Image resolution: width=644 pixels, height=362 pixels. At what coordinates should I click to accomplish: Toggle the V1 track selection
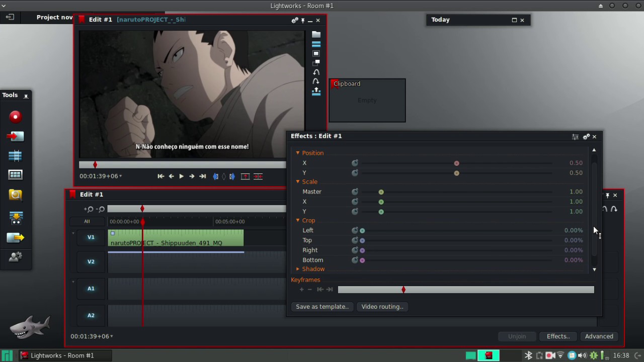(91, 237)
